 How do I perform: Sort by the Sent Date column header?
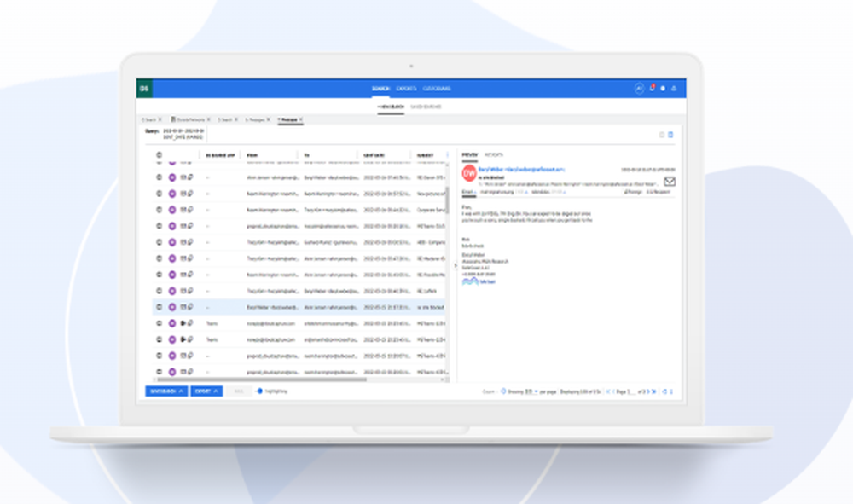374,155
